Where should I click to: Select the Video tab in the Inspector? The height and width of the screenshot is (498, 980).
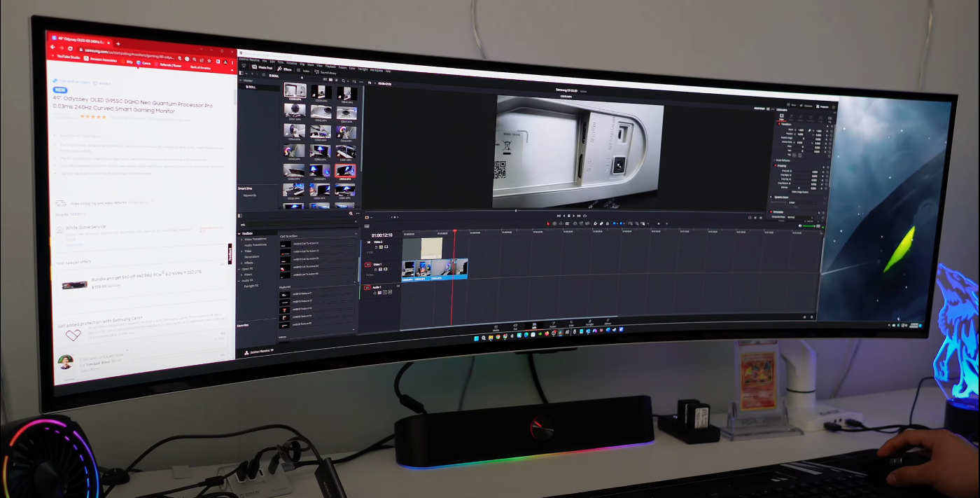pos(782,117)
